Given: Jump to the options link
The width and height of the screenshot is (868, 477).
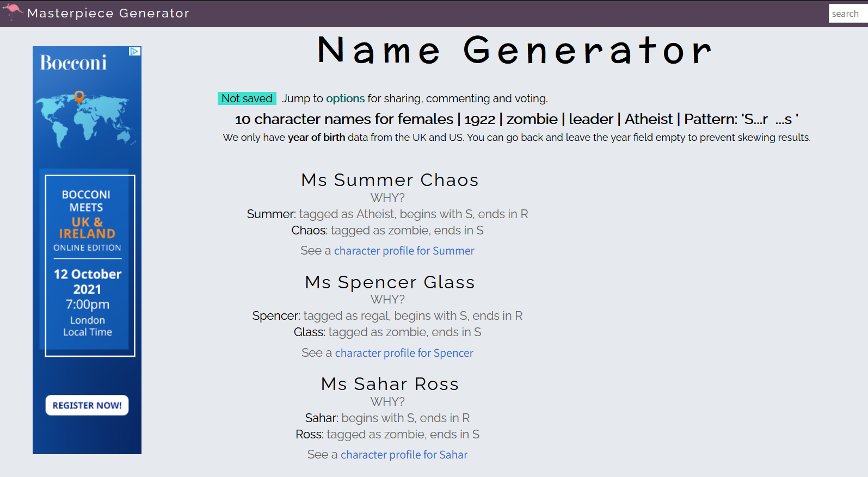Looking at the screenshot, I should tap(345, 98).
